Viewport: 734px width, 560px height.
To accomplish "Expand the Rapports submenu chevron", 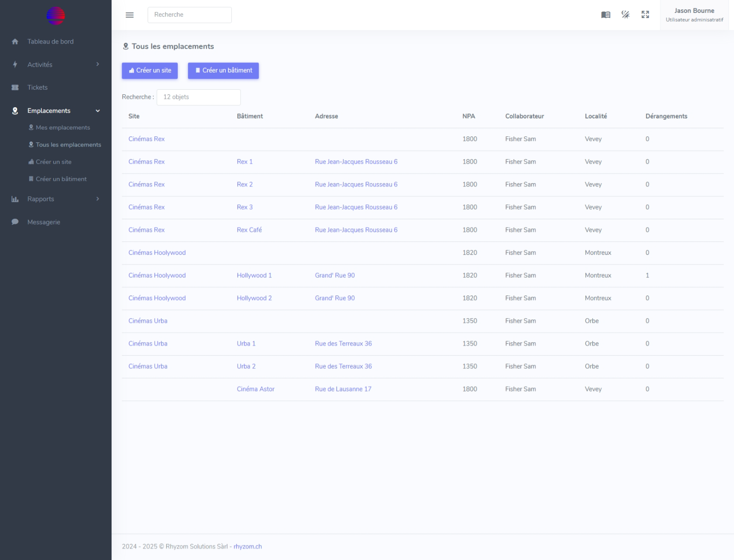I will [98, 199].
